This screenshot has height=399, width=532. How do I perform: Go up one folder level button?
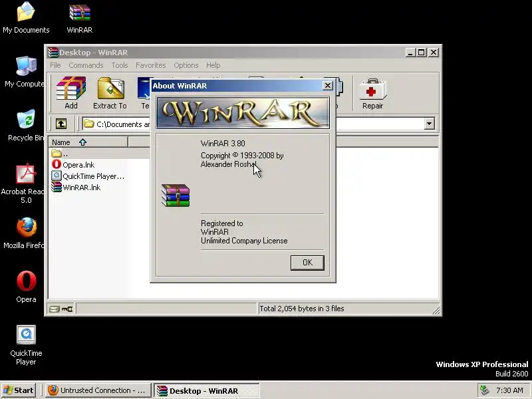click(61, 124)
